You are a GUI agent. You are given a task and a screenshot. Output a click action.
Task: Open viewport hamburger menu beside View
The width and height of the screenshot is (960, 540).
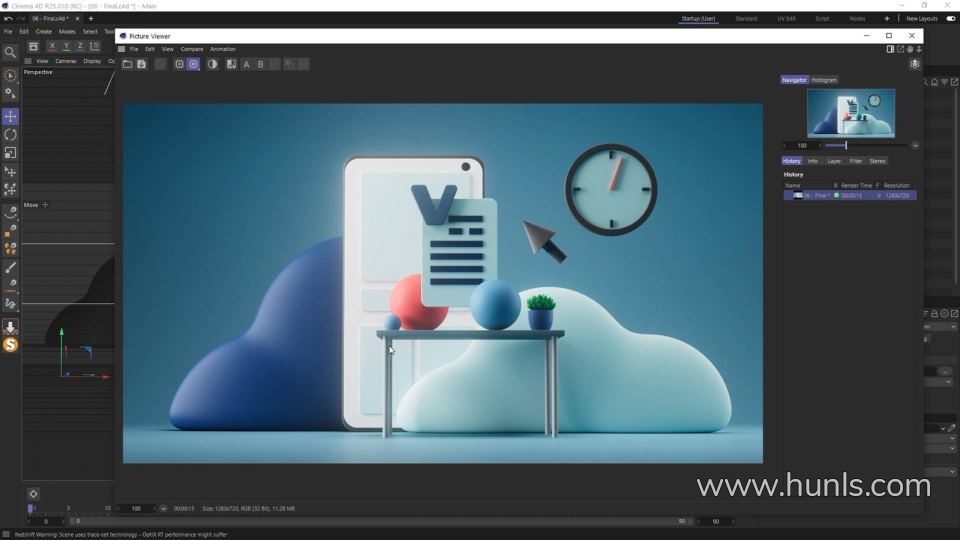tap(28, 61)
